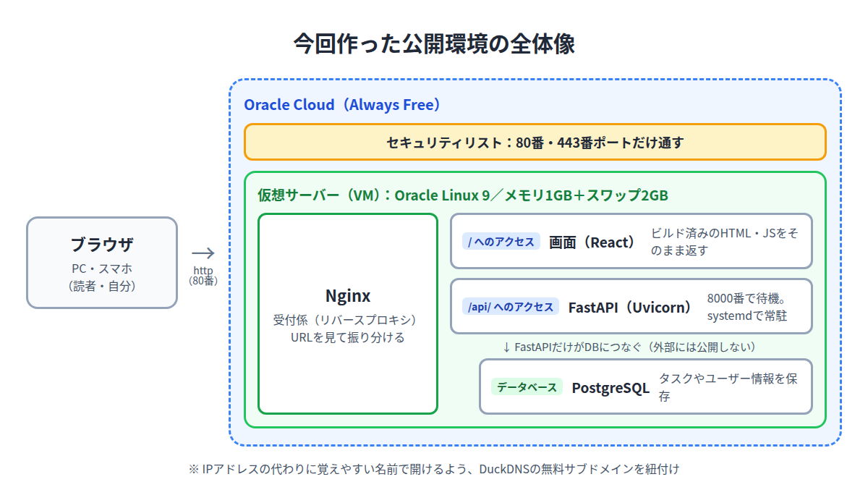Click the / へのアクセス badge

coord(501,242)
